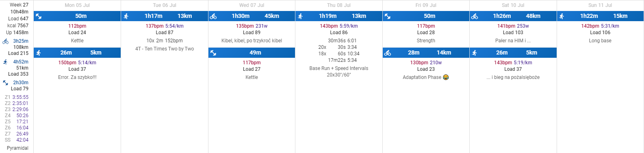
Task: Click the Z1 3:55:55 zone time row
Action: [17, 97]
